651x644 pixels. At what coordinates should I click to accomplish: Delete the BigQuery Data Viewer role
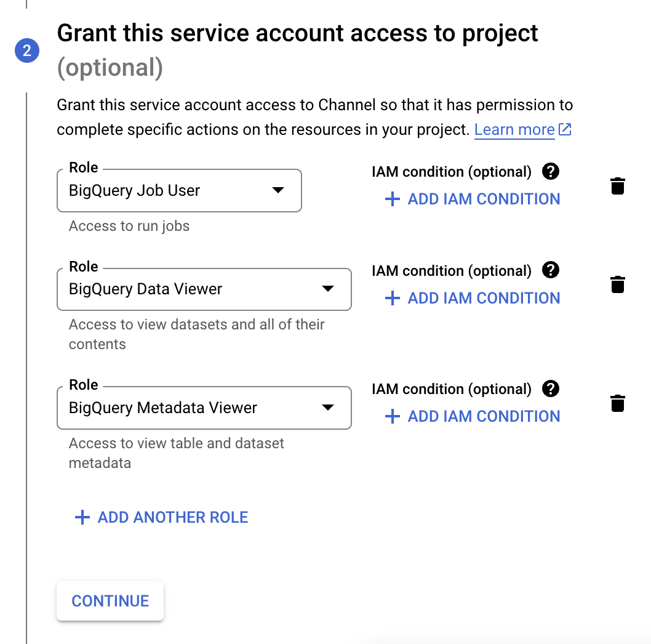tap(618, 284)
